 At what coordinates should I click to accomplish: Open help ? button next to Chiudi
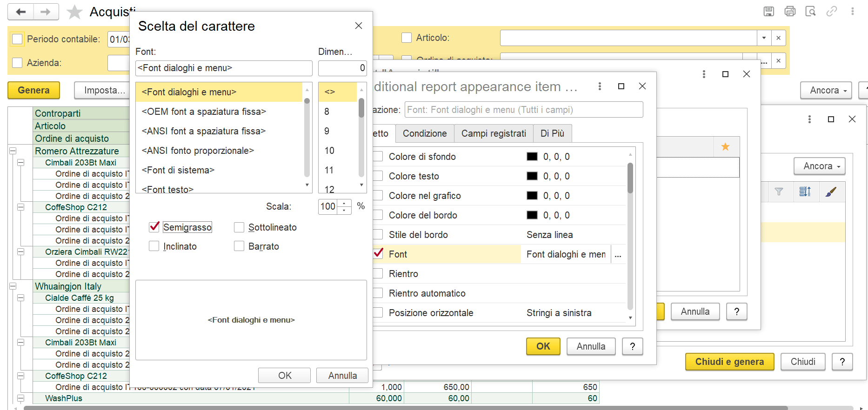pos(842,362)
